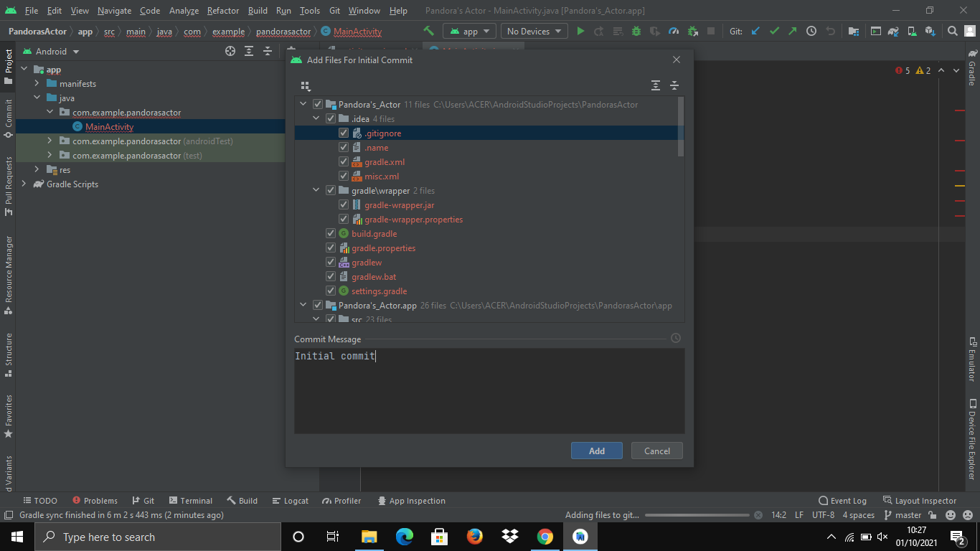Viewport: 980px width, 551px height.
Task: Run the app with the green Run icon
Action: tap(580, 31)
